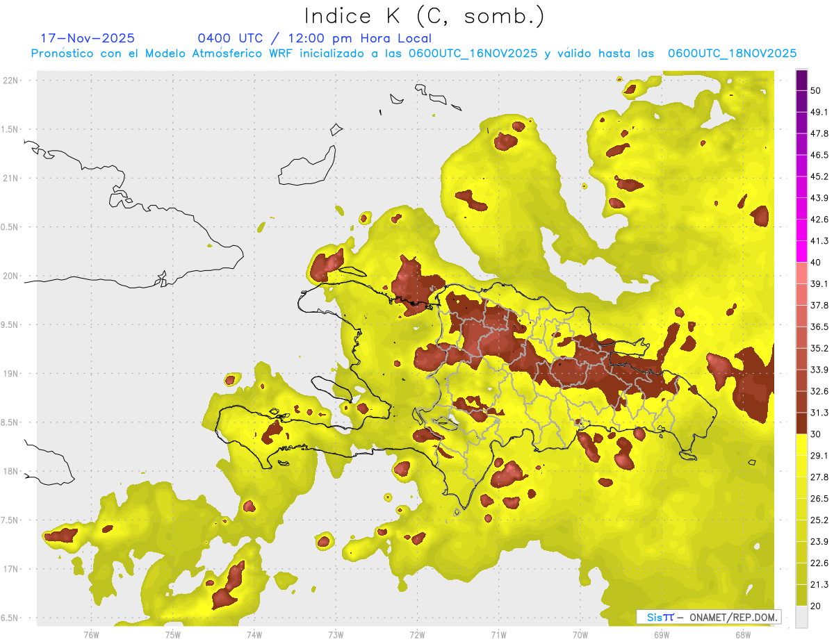The width and height of the screenshot is (834, 644).
Task: Pick the dark purple swatch beside 50
Action: [x=801, y=80]
